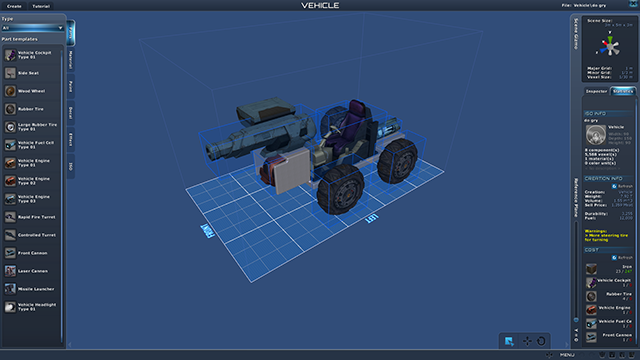The height and width of the screenshot is (360, 640).
Task: Pick the Missile Launcher part icon
Action: tap(10, 289)
